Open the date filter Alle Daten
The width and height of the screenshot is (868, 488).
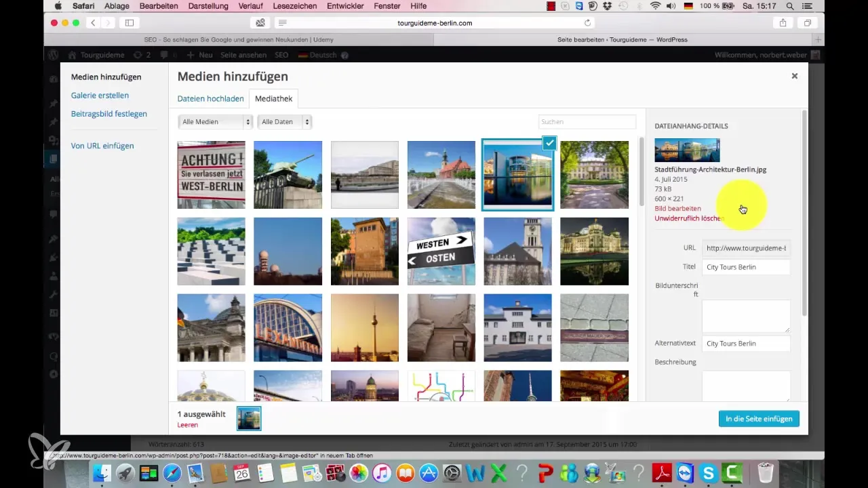[284, 122]
